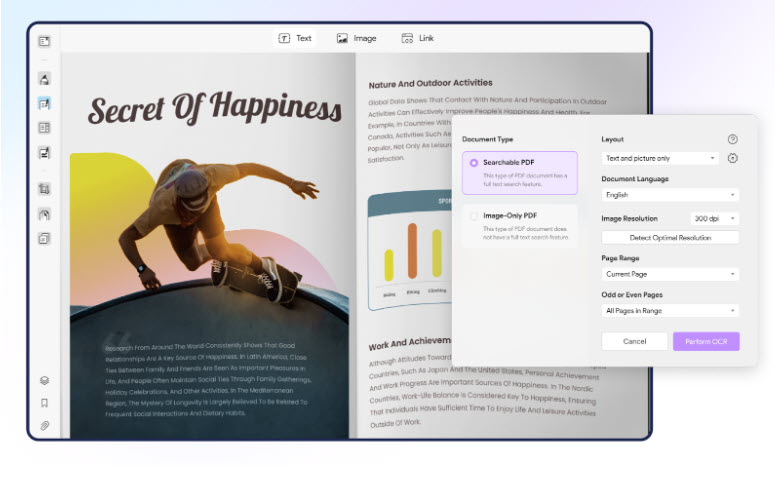Switch to the Text edit tab
Viewport: 775px width, 480px height.
295,38
